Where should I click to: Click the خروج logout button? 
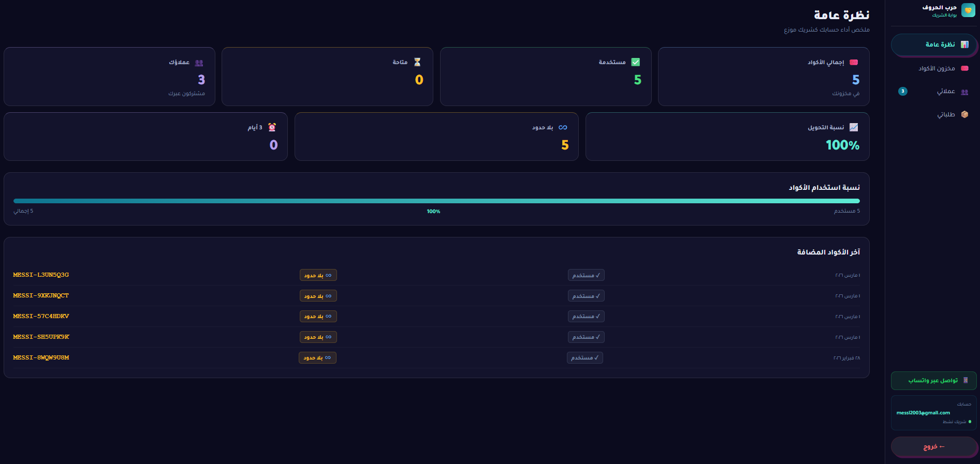933,447
